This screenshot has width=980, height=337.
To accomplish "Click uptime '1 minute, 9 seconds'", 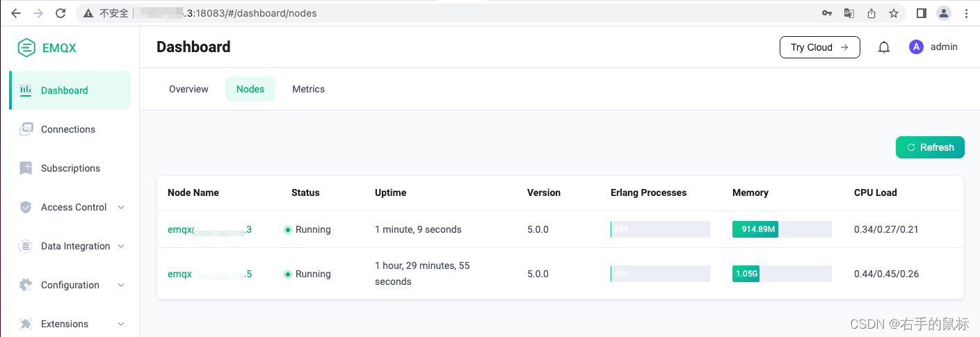I will click(418, 229).
